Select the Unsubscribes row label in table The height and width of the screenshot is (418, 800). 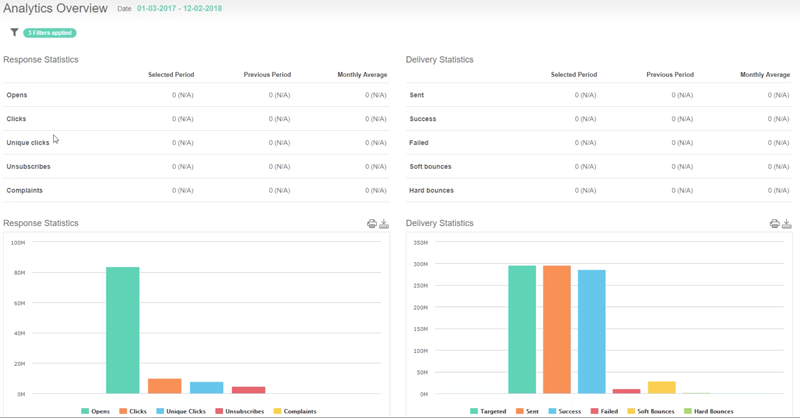29,166
